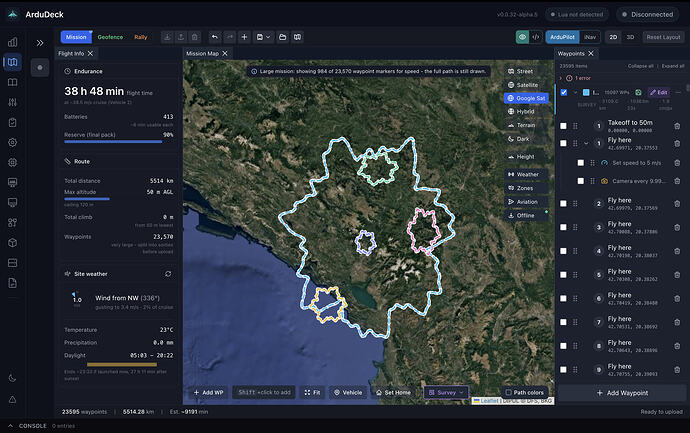Select the Google Sat map layer
The image size is (690, 433).
click(x=526, y=98)
